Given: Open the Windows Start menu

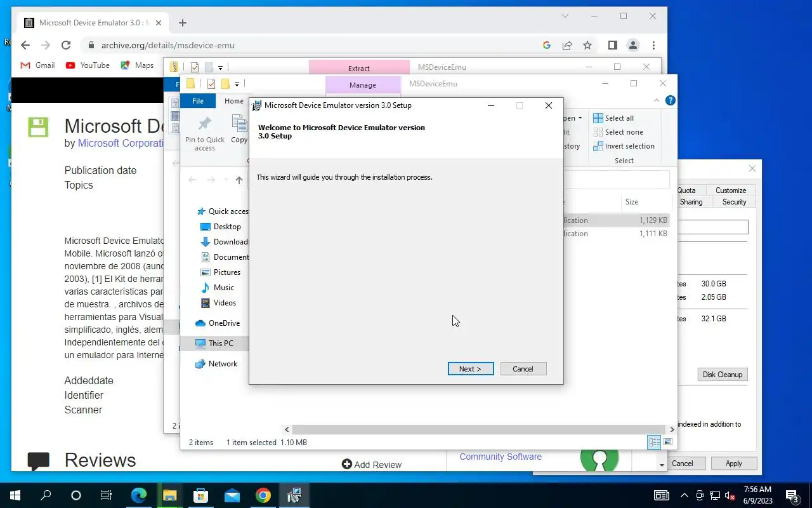Looking at the screenshot, I should coord(15,495).
